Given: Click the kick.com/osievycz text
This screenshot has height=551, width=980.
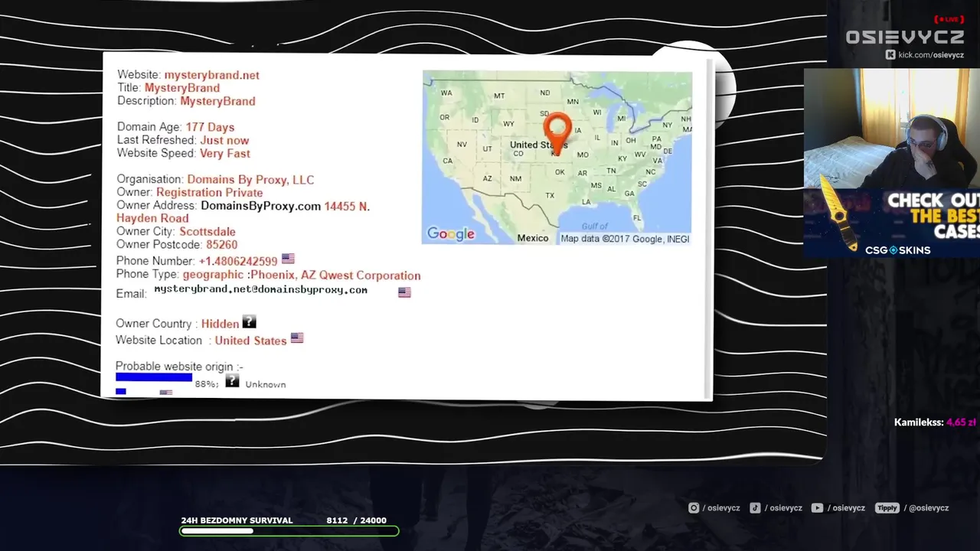Looking at the screenshot, I should click(931, 55).
